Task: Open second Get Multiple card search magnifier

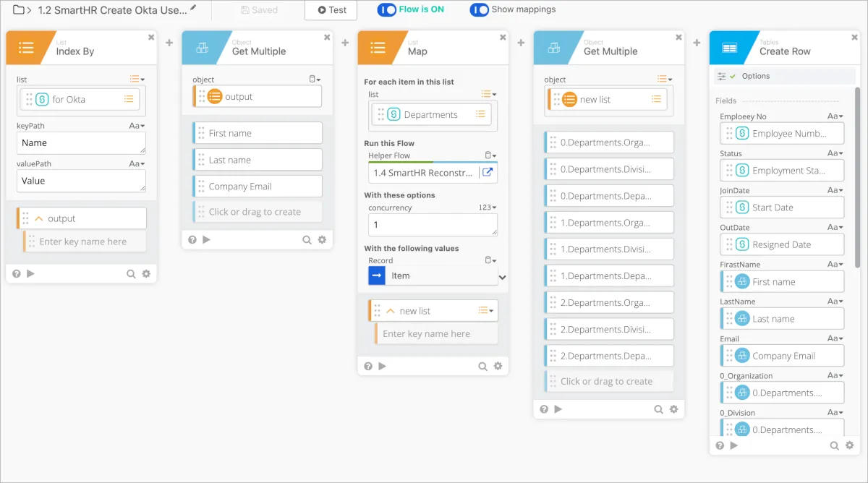Action: [x=658, y=409]
